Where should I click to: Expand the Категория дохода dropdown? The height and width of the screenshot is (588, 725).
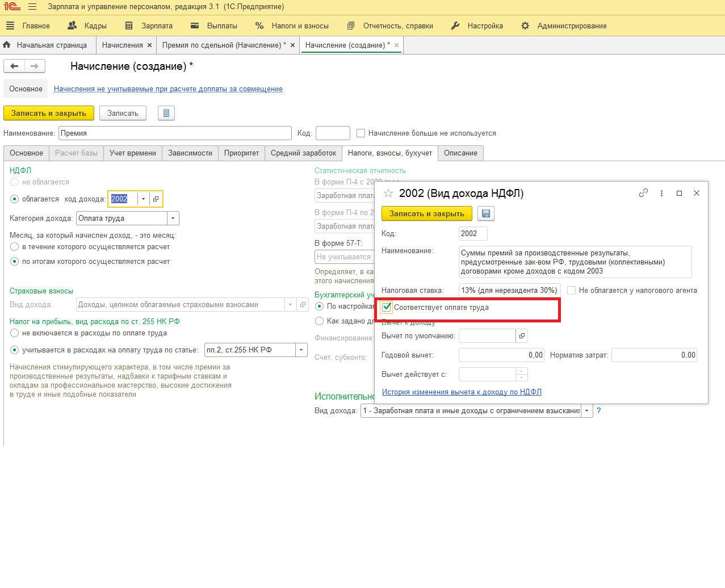[173, 219]
